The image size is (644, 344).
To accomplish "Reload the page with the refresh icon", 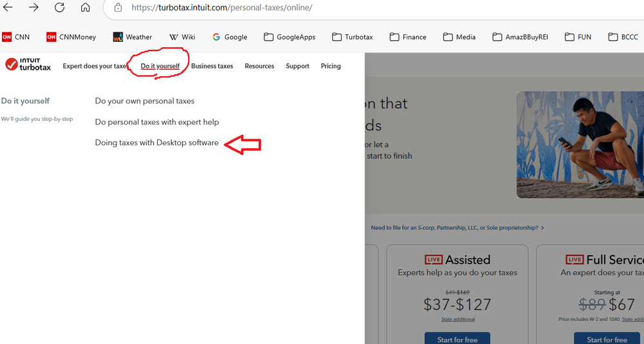I will click(x=59, y=7).
